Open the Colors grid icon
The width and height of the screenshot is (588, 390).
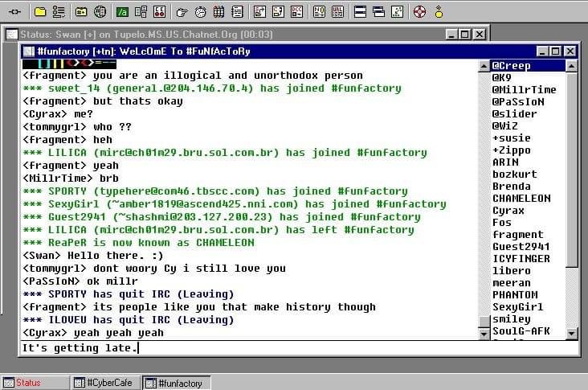(x=218, y=12)
